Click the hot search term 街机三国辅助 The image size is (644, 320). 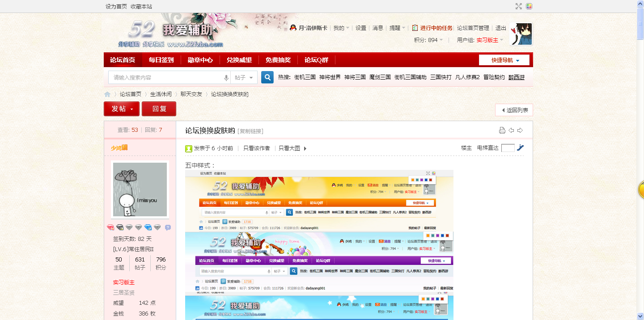pos(411,77)
